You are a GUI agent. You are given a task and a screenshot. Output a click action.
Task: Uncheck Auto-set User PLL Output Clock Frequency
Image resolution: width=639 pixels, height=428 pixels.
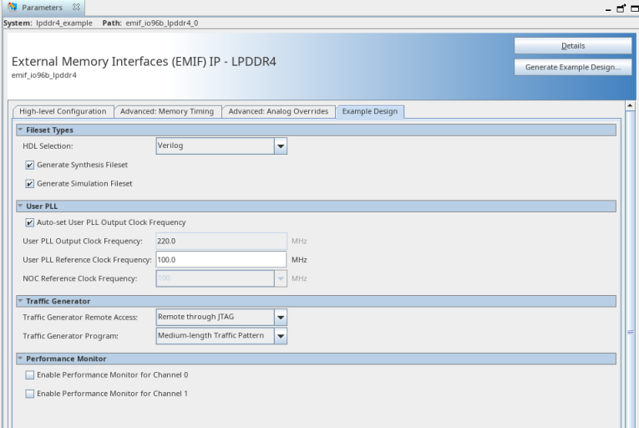[x=29, y=222]
